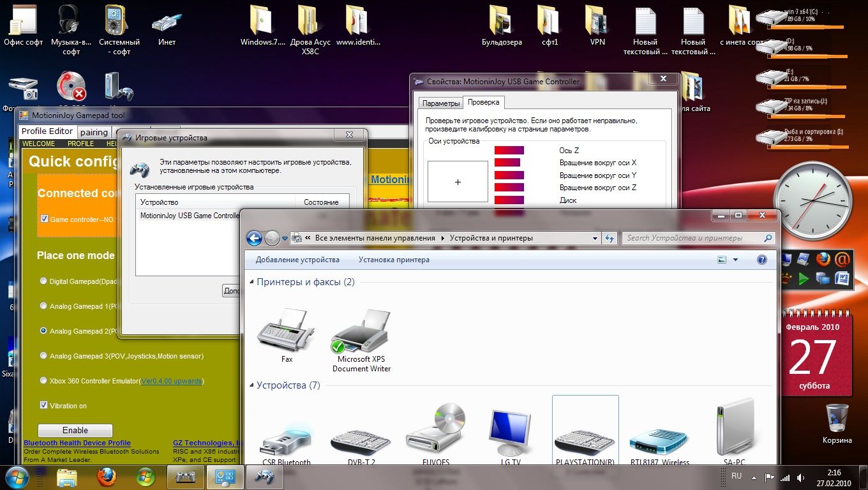The width and height of the screenshot is (868, 490).
Task: Open the PLAYSTATION(R) device icon
Action: [585, 440]
